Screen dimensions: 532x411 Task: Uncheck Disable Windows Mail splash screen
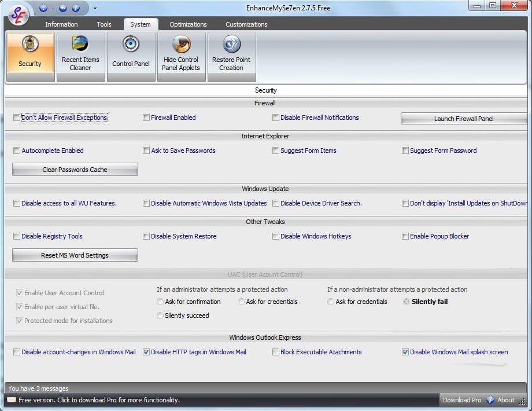(405, 352)
